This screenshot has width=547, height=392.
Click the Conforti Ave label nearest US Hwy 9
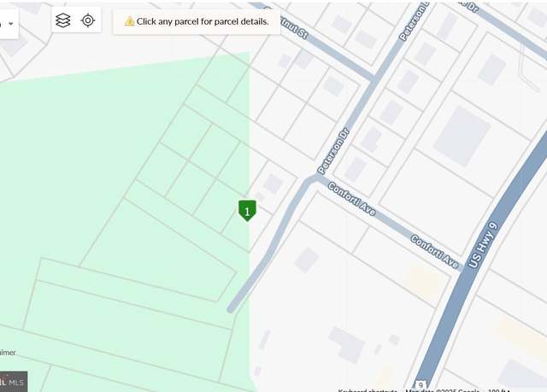tap(434, 252)
